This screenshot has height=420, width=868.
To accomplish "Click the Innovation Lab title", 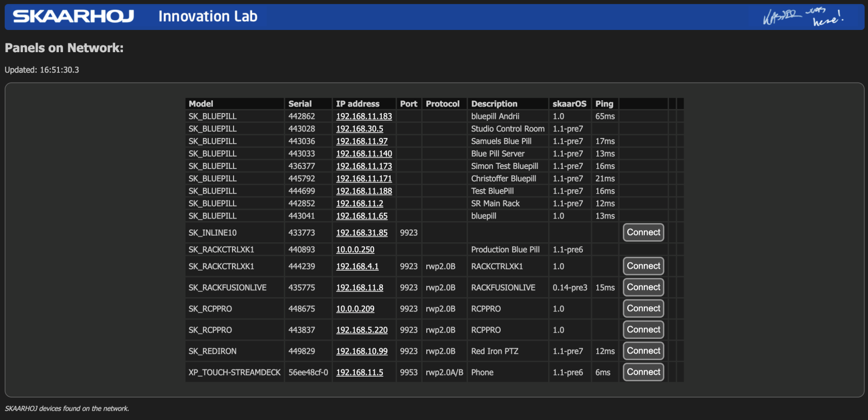I will click(x=208, y=17).
